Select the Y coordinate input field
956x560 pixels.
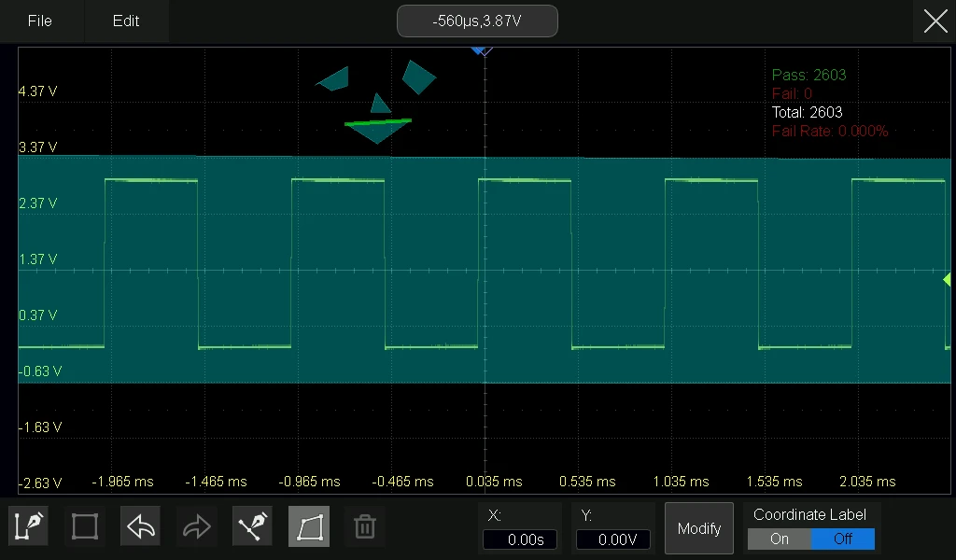tap(613, 539)
